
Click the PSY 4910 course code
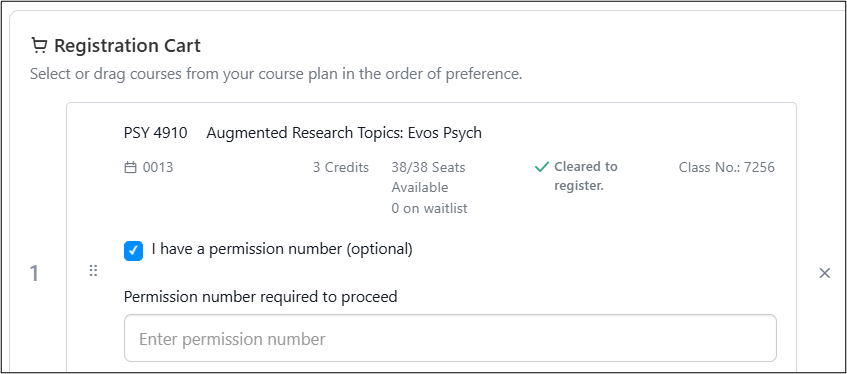tap(156, 133)
